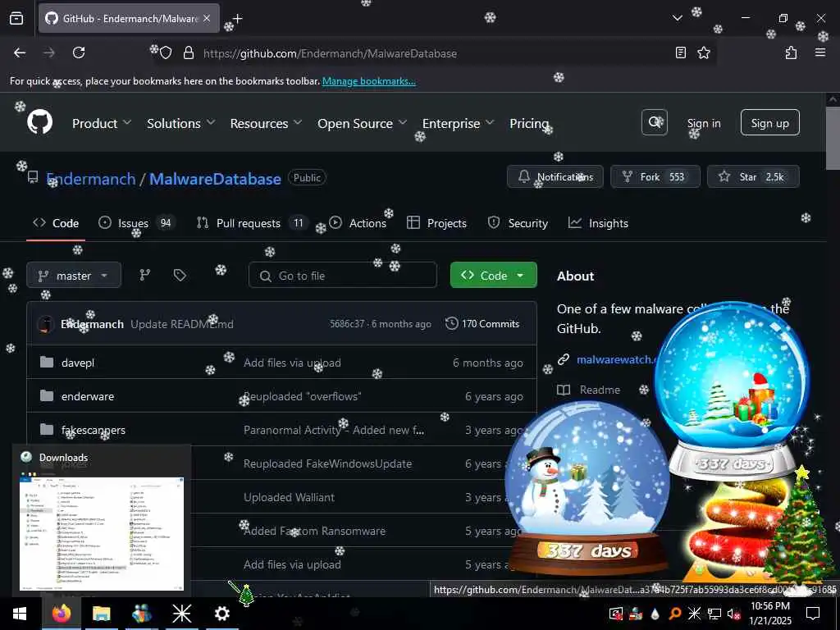Expand the Product menu
Image resolution: width=840 pixels, height=630 pixels.
point(101,123)
